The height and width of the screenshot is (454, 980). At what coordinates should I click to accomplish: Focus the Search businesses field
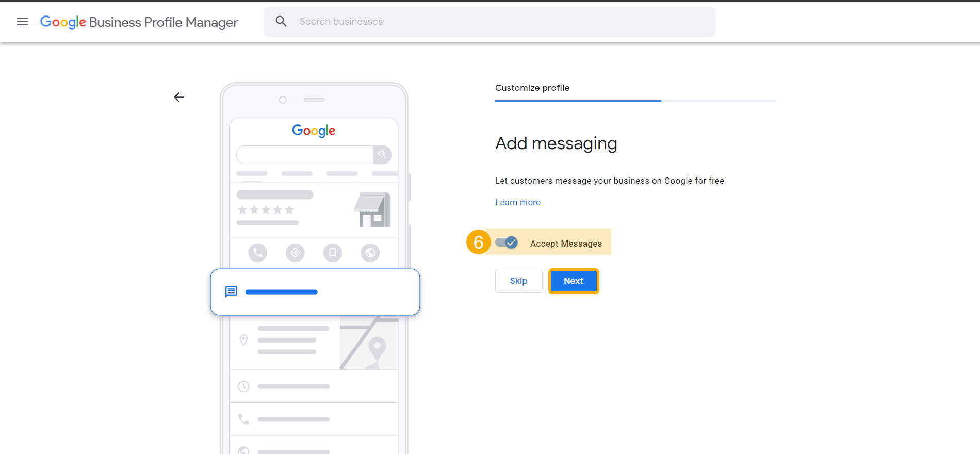click(x=489, y=22)
